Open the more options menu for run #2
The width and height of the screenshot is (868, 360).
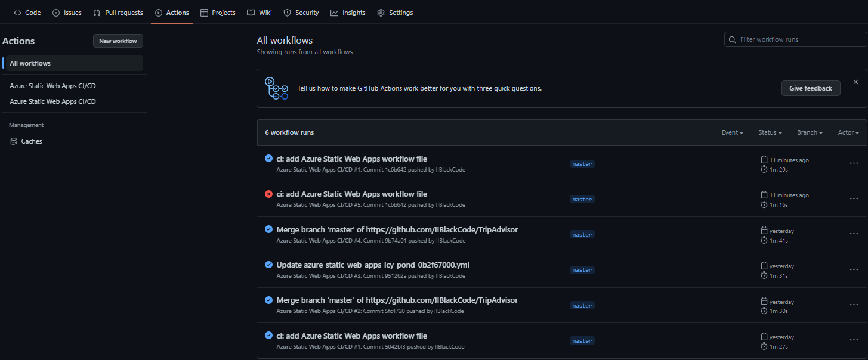tap(854, 305)
